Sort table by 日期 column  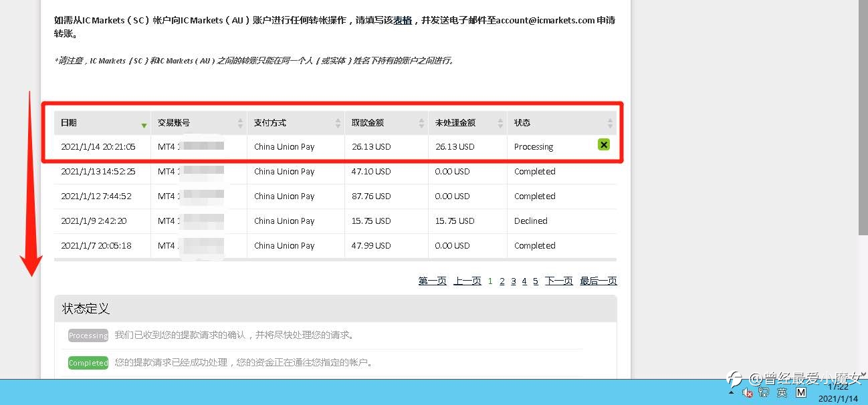point(102,123)
